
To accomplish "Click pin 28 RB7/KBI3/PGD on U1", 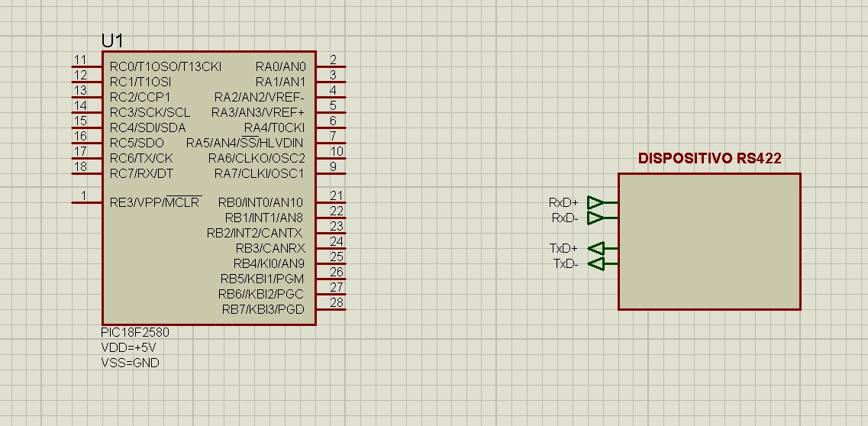I will point(331,309).
